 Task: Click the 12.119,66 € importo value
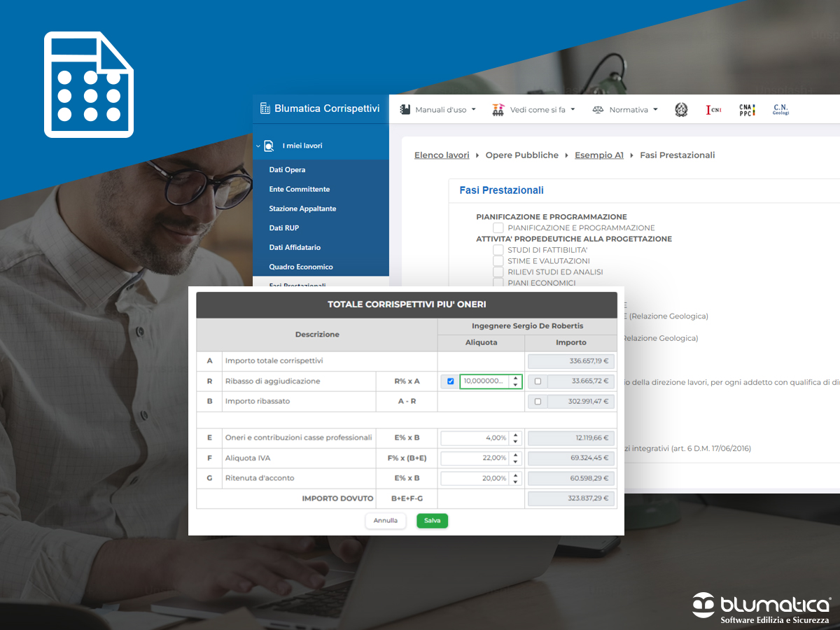570,438
